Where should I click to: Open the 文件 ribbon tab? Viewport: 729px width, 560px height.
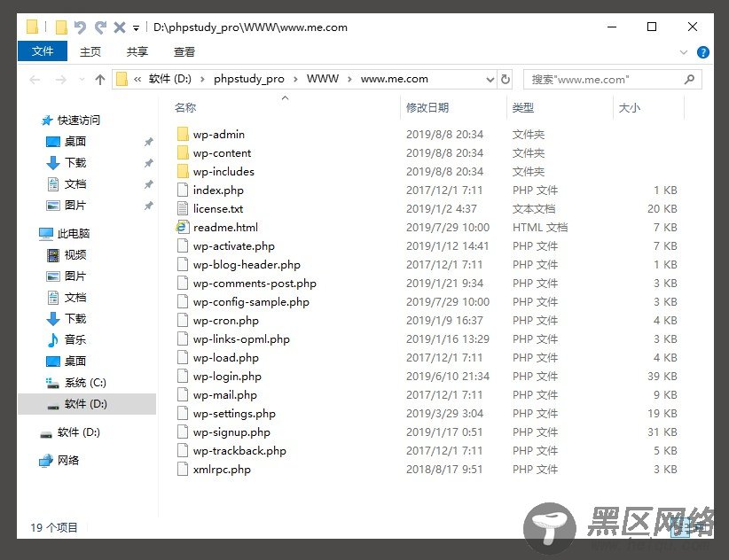coord(43,51)
